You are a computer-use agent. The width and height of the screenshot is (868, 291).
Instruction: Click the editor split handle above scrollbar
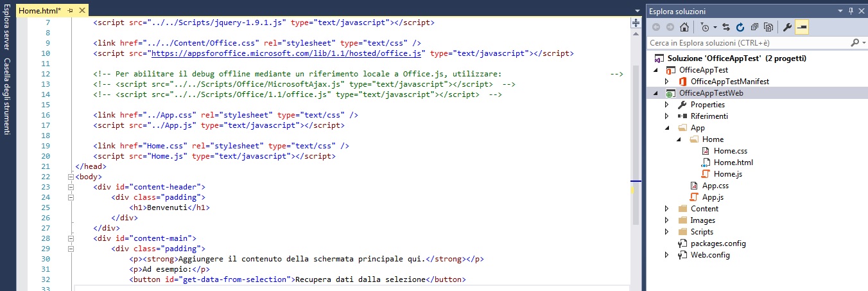click(636, 23)
